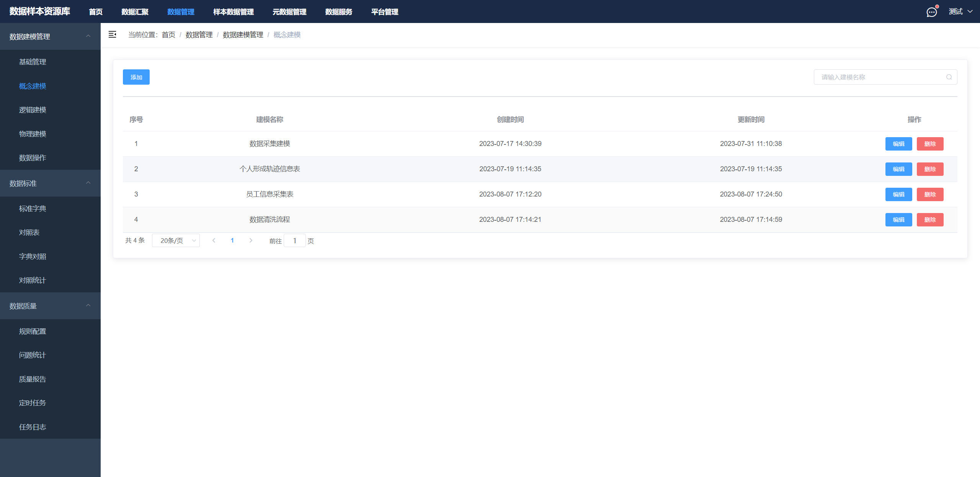The height and width of the screenshot is (477, 980).
Task: Delete the 数据清洗流程 row
Action: point(930,220)
